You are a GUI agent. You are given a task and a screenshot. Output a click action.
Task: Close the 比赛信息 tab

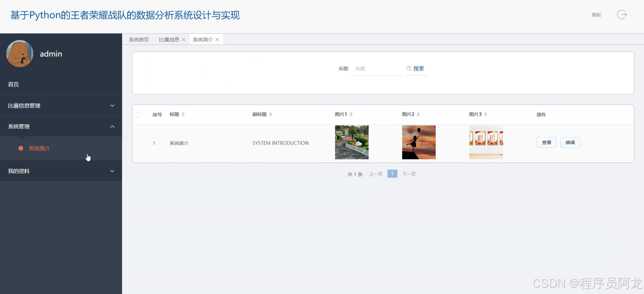click(183, 40)
